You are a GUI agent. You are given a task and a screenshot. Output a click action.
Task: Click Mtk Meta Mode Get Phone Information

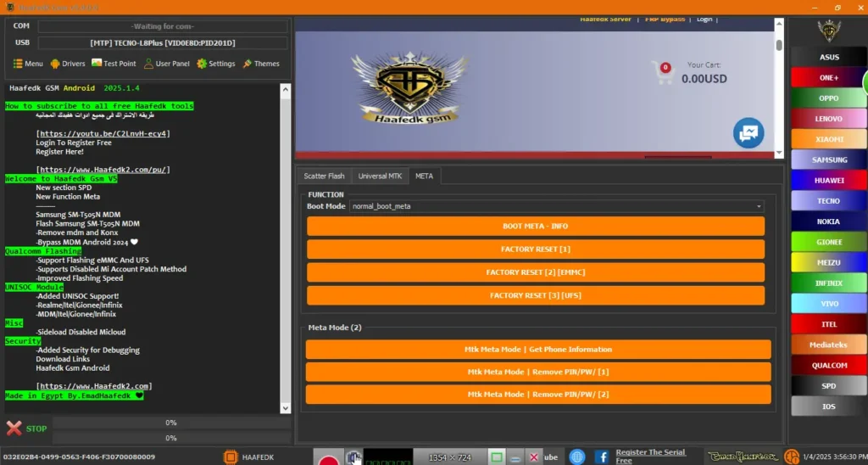(x=538, y=349)
